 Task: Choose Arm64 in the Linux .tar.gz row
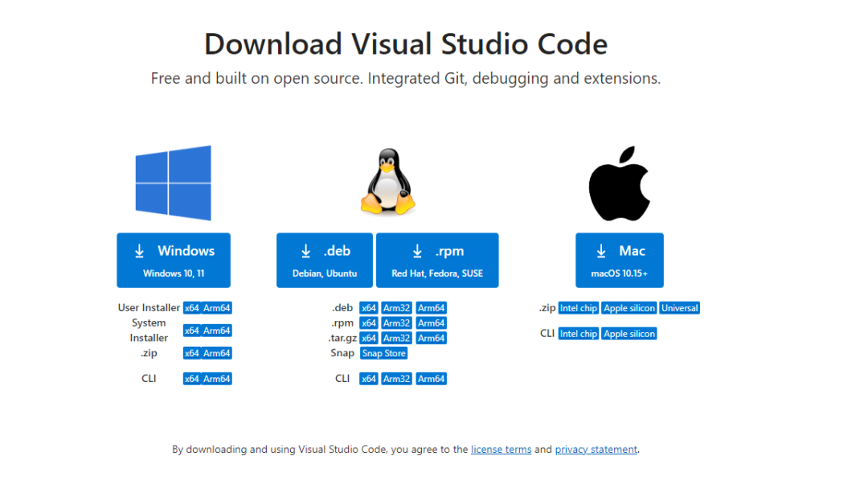pyautogui.click(x=432, y=338)
